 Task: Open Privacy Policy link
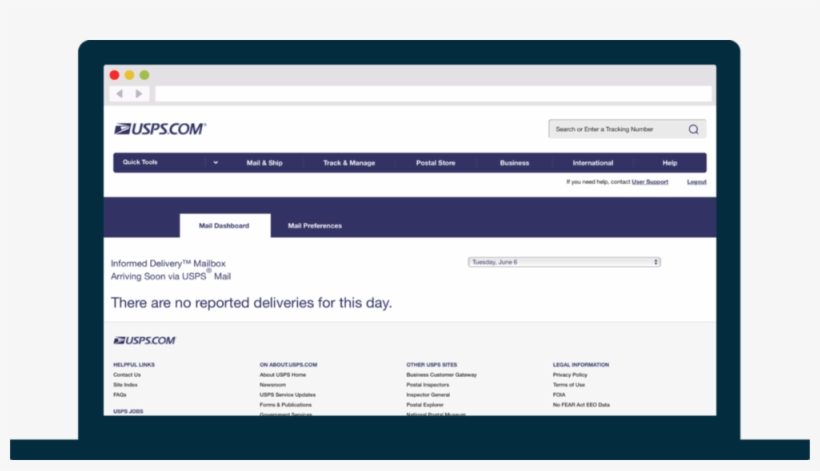click(570, 375)
